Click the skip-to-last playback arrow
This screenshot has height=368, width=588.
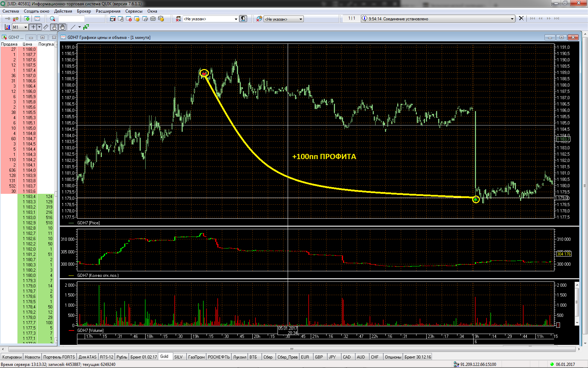pyautogui.click(x=556, y=18)
